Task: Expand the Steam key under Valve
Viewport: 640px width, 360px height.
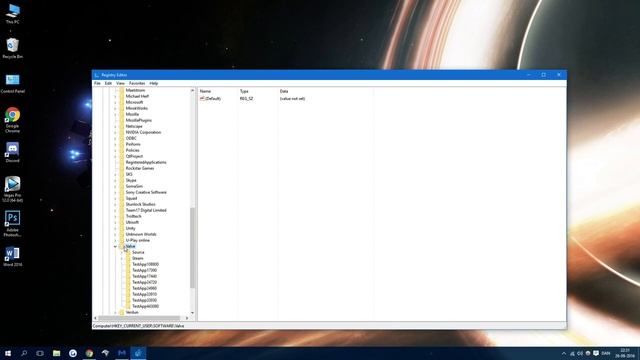Action: click(122, 258)
